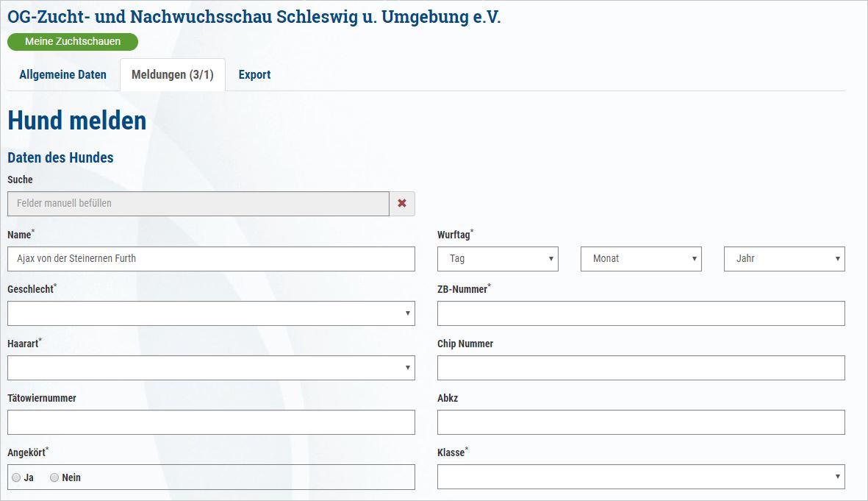
Task: Open the Jahr dropdown for Wurftag
Action: 784,259
